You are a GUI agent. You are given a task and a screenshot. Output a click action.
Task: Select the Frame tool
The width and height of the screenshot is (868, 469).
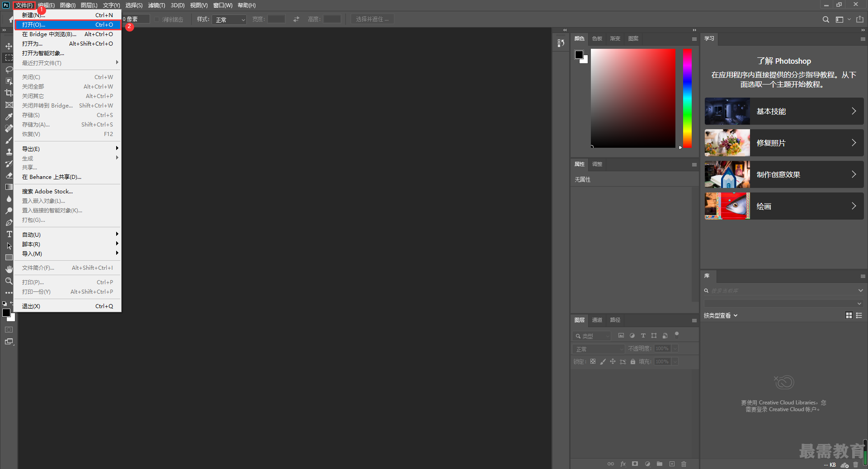click(9, 105)
